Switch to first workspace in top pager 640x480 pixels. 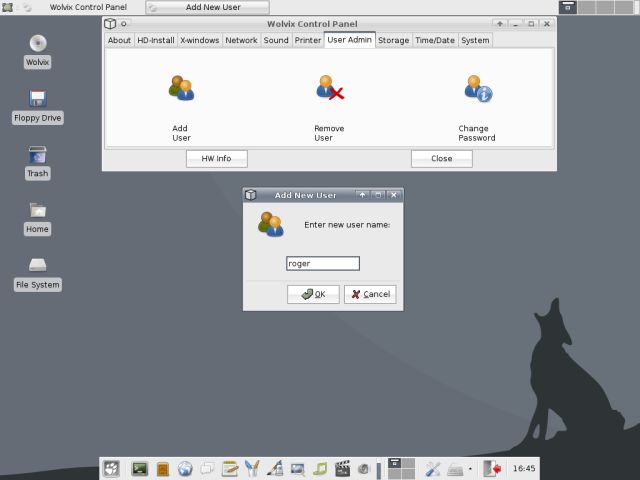pyautogui.click(x=567, y=7)
